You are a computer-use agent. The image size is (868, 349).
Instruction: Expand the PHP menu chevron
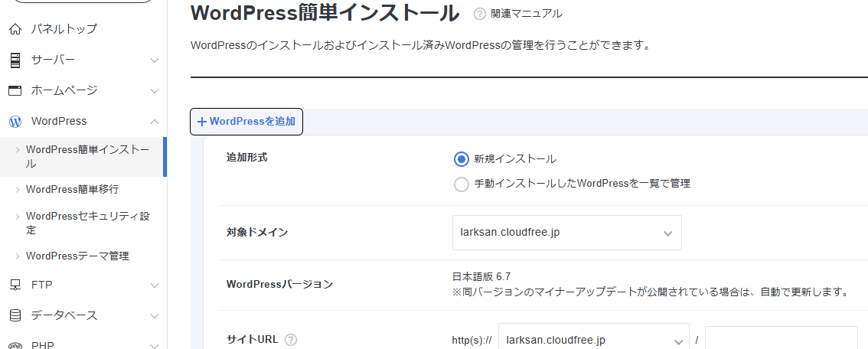point(155,346)
